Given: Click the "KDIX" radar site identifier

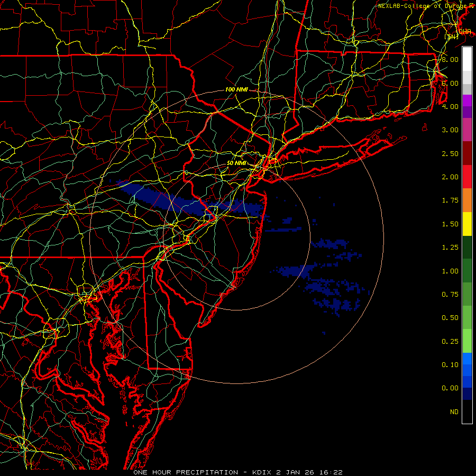Looking at the screenshot, I should pyautogui.click(x=262, y=472).
